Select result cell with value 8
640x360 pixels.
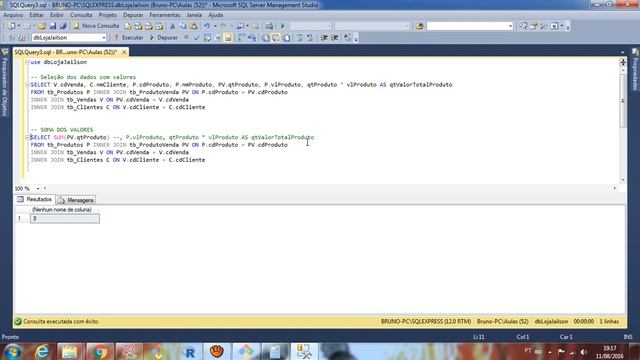[x=64, y=218]
